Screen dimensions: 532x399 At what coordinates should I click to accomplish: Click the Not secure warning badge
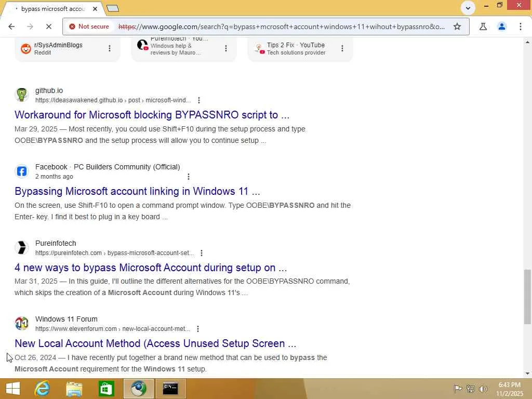(x=89, y=26)
